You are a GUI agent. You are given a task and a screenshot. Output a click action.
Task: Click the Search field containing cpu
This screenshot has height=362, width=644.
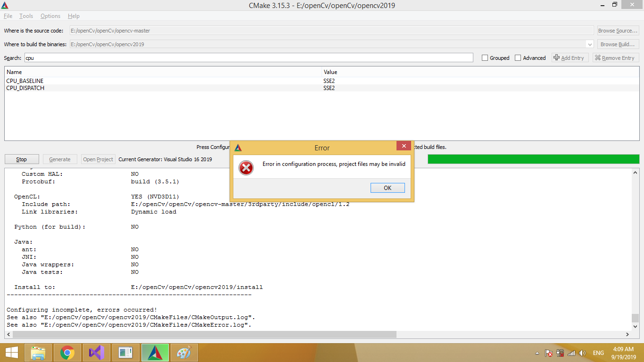[248, 58]
